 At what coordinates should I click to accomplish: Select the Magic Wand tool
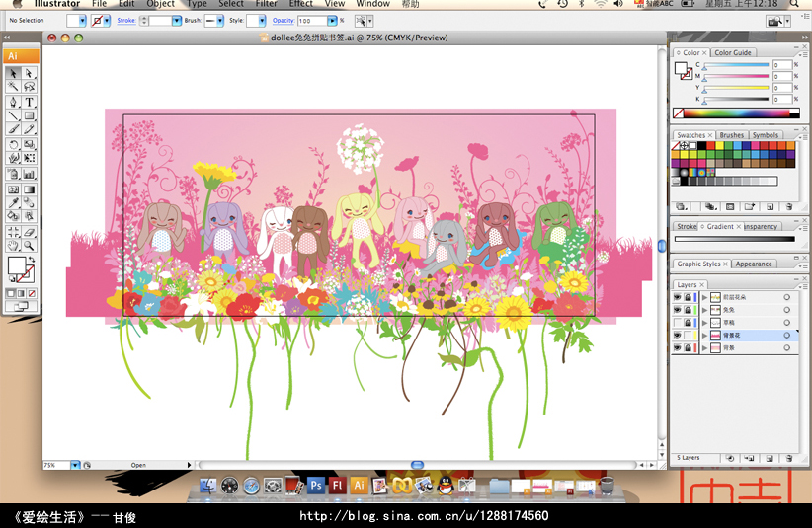point(14,87)
